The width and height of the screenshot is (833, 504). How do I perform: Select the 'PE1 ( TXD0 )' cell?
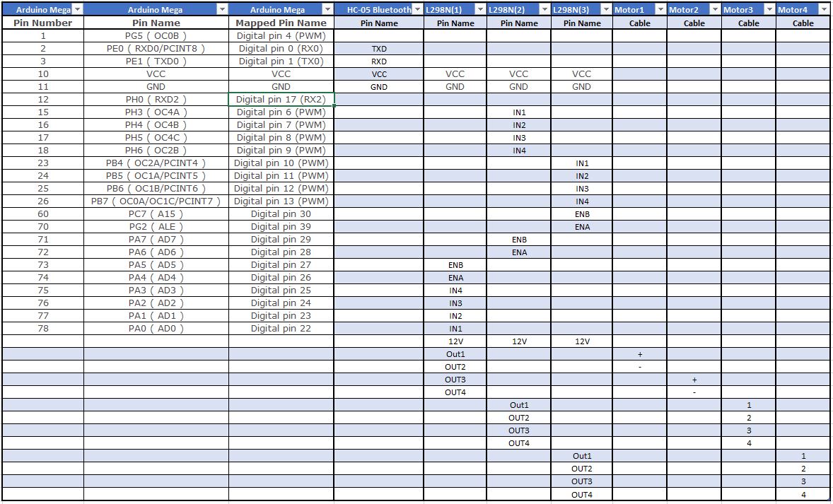(156, 61)
